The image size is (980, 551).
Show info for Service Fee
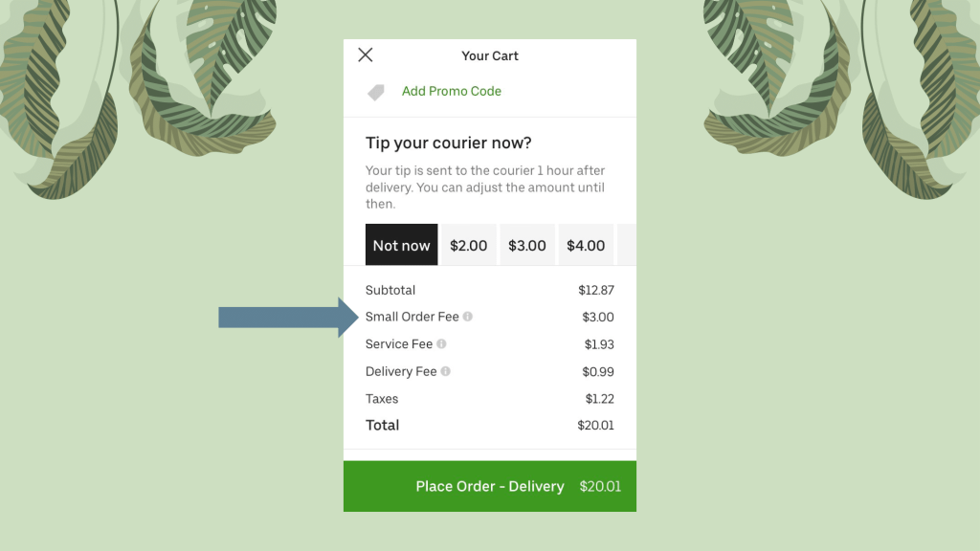441,344
